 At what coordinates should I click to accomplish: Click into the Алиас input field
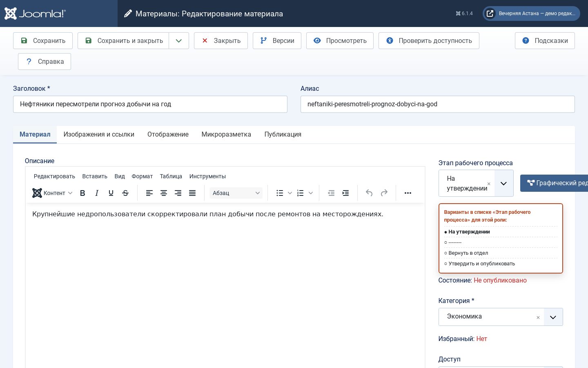point(438,104)
